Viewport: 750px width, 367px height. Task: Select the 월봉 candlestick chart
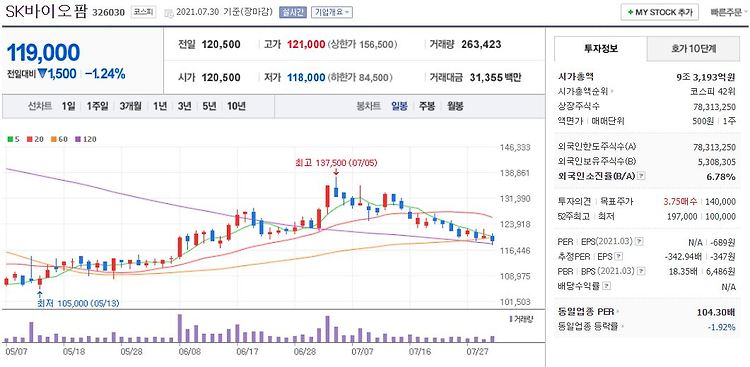(455, 106)
